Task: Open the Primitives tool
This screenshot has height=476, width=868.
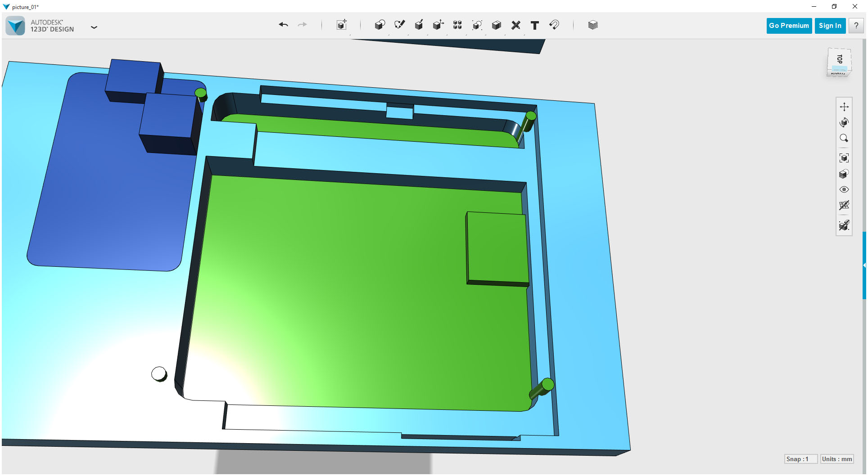Action: (x=380, y=25)
